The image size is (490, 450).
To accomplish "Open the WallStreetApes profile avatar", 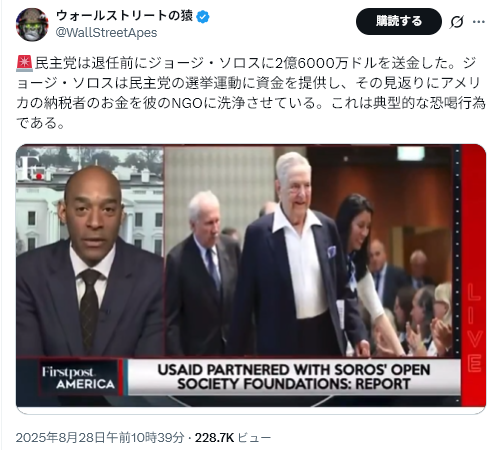I will 32,25.
